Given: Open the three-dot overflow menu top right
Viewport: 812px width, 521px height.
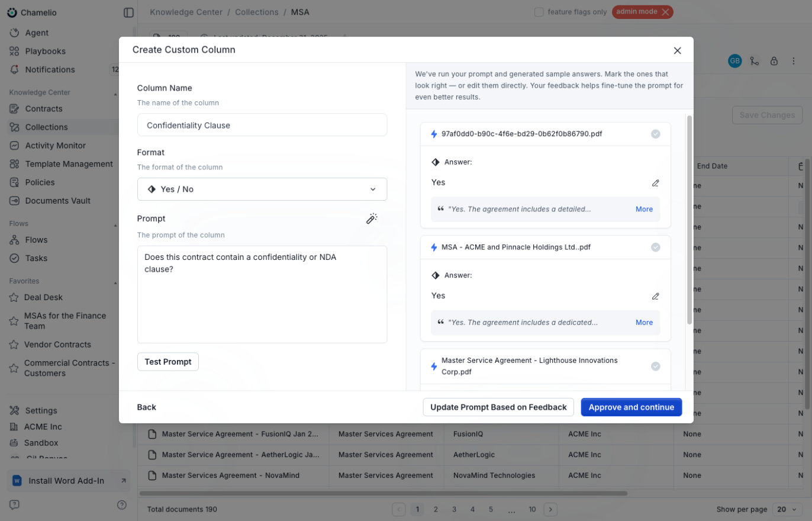Looking at the screenshot, I should (794, 61).
